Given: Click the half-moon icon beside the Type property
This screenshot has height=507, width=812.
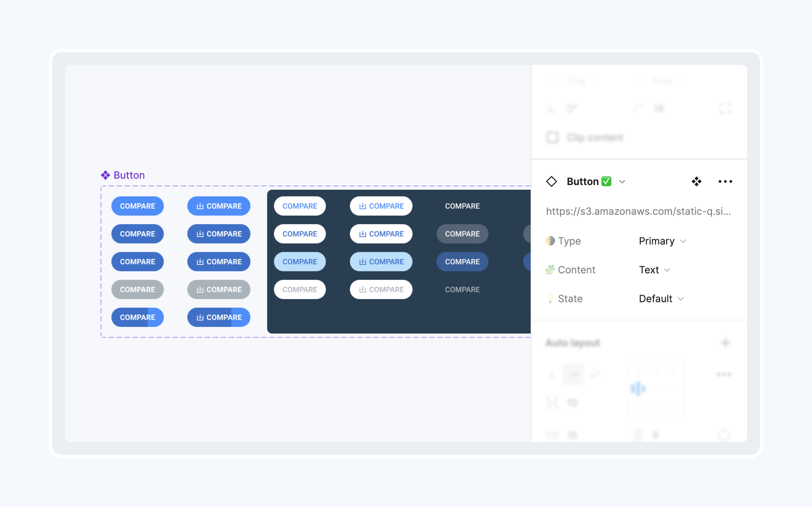Looking at the screenshot, I should coord(551,241).
